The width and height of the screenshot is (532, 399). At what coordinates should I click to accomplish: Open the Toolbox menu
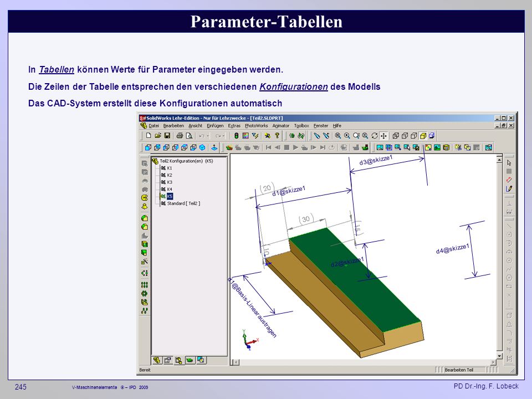coord(301,126)
